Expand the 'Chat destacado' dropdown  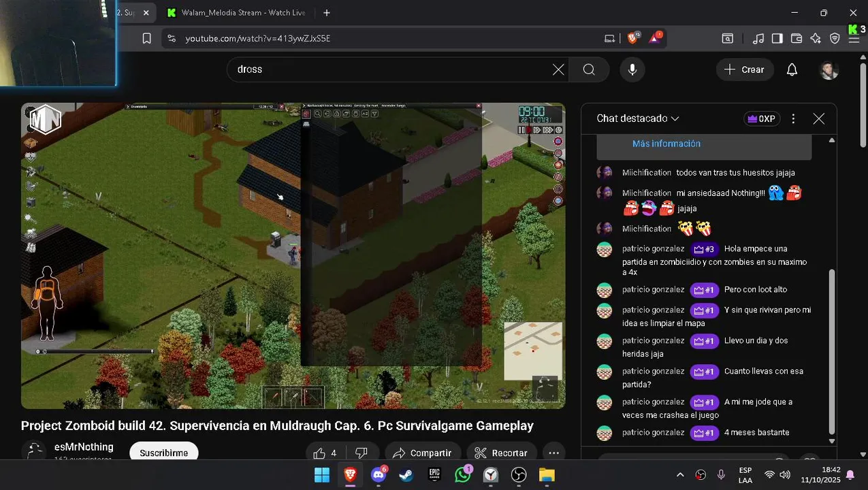point(638,118)
